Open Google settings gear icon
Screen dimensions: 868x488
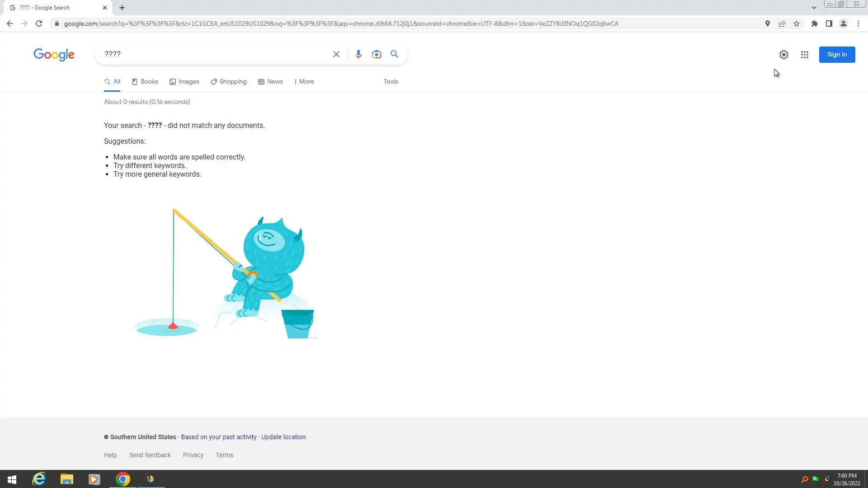click(783, 55)
